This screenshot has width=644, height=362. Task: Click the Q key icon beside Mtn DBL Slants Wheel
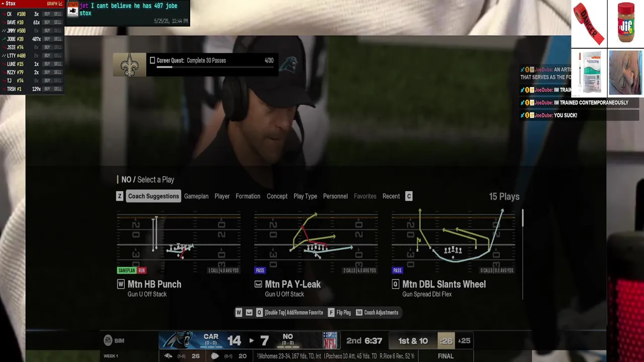tap(395, 284)
